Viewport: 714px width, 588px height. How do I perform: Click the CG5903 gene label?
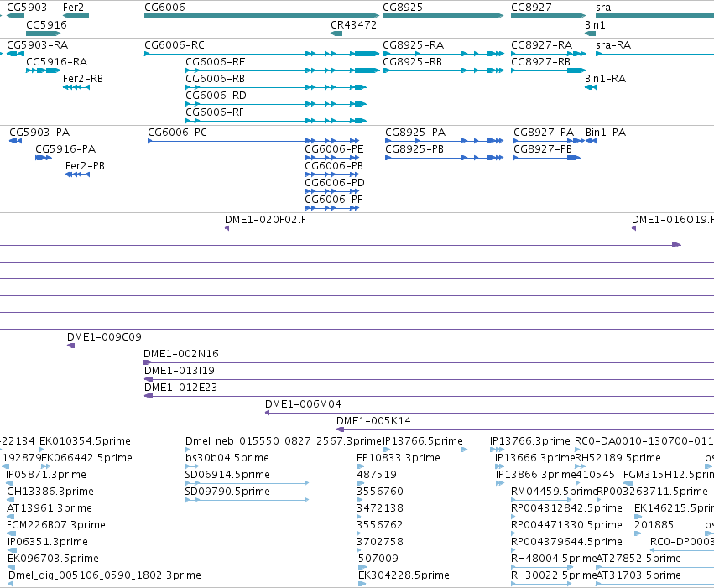click(x=26, y=8)
